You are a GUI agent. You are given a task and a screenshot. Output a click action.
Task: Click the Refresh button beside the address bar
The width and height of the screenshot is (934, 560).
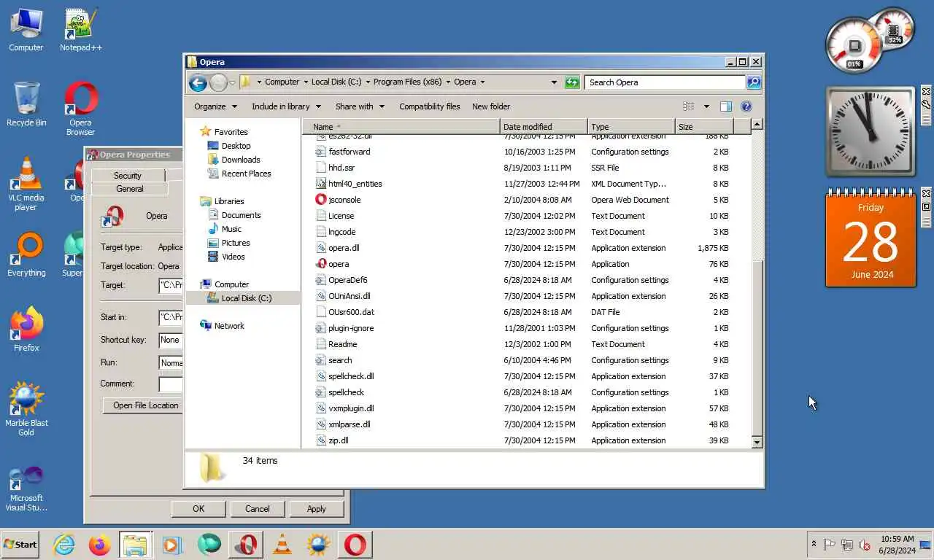(572, 82)
